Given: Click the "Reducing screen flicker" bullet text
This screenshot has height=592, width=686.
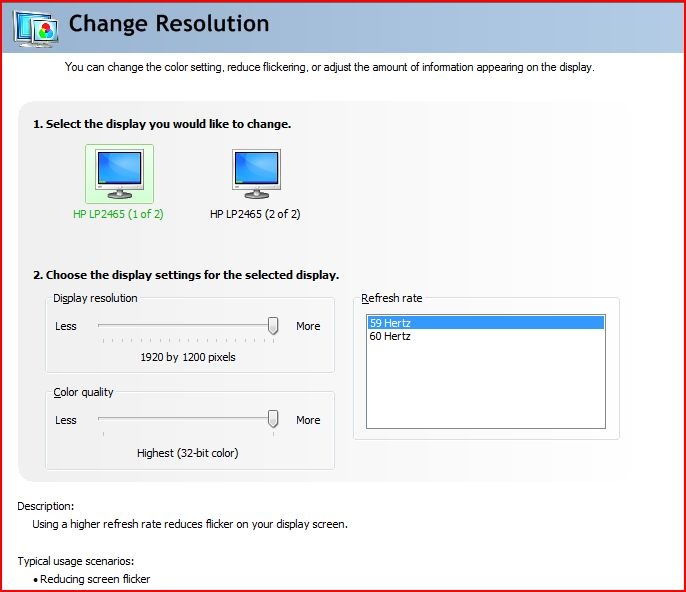Looking at the screenshot, I should (95, 579).
